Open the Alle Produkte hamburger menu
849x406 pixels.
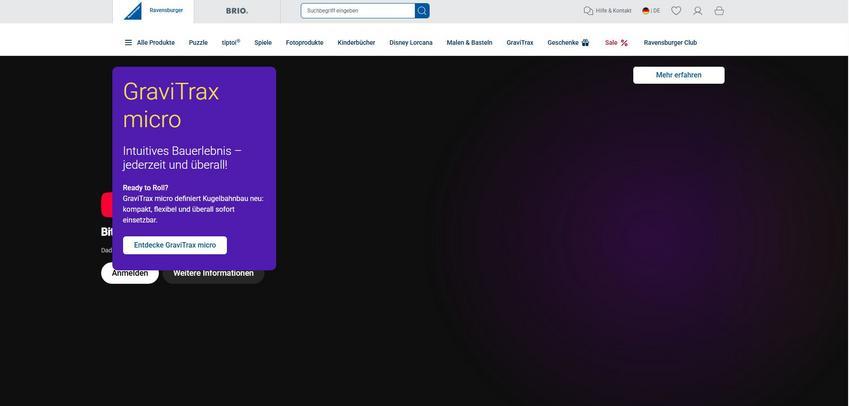150,43
